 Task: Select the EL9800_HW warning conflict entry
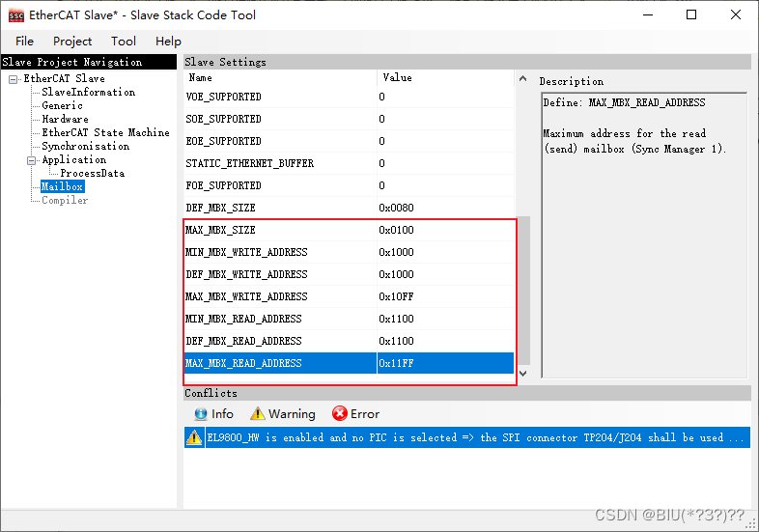pos(467,437)
